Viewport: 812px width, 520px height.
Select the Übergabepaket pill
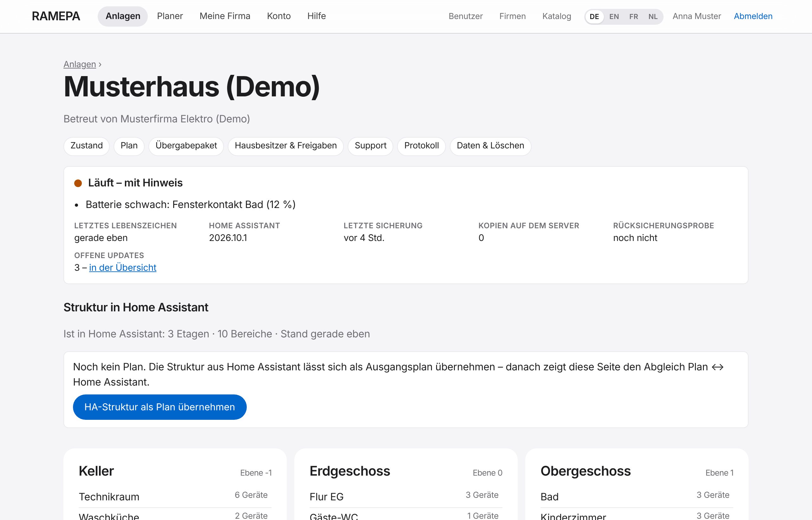[186, 146]
